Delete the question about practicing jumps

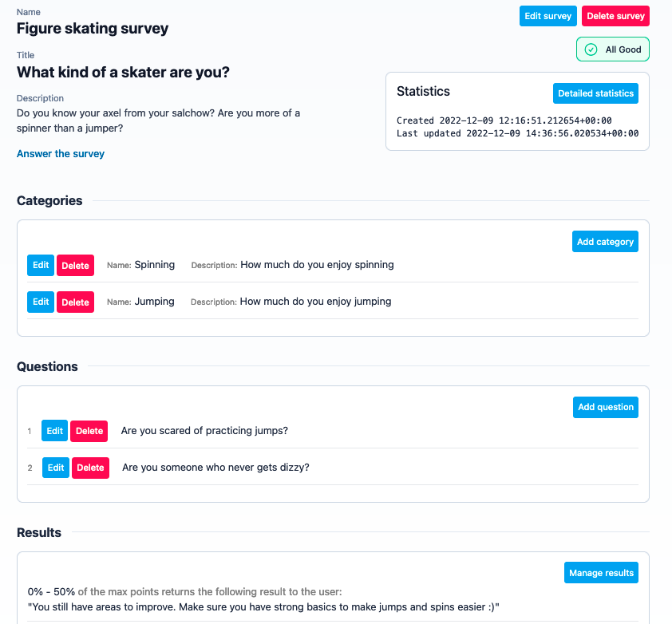[x=89, y=431]
